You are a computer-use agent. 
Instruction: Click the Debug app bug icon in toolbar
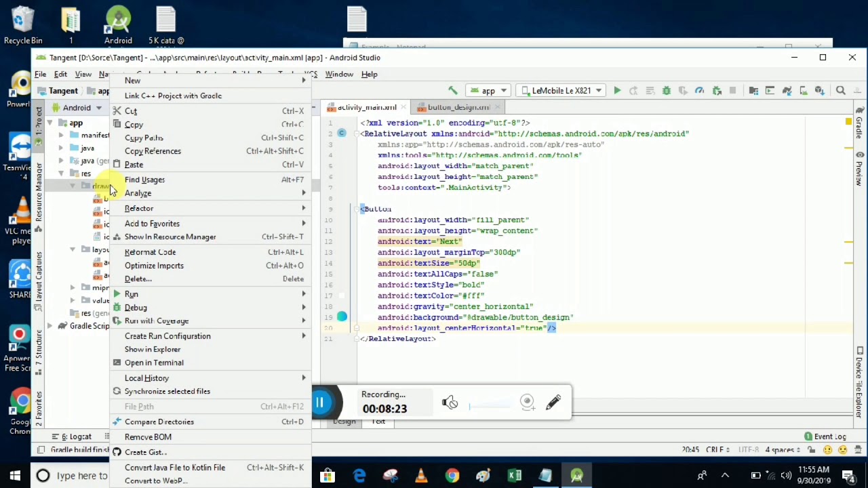667,90
